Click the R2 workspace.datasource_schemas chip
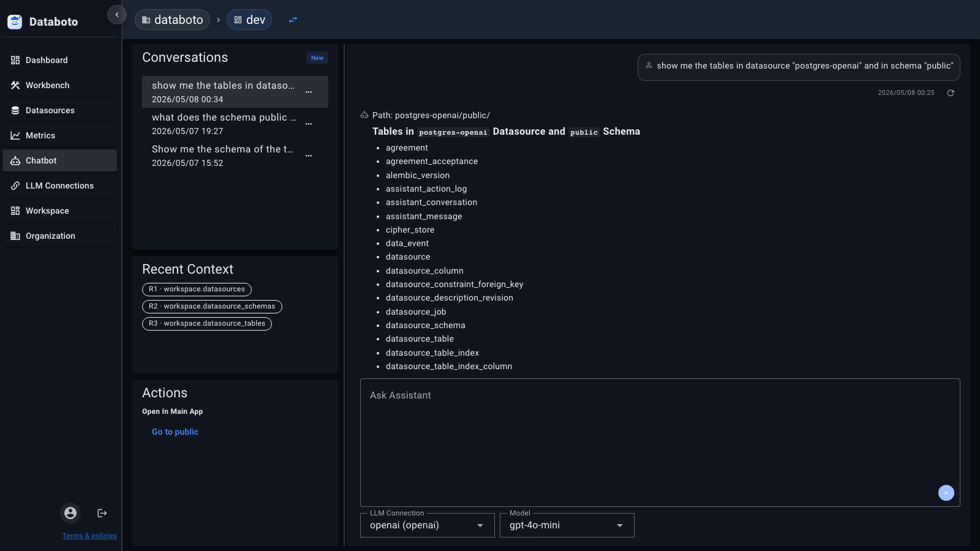Viewport: 980px width, 551px height. 212,306
